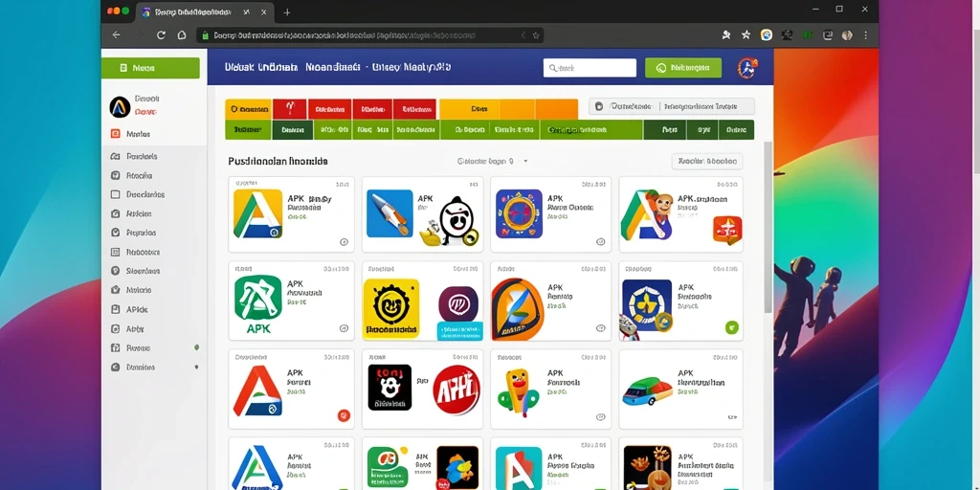Click the green Nome button above the sidebar

(x=150, y=68)
